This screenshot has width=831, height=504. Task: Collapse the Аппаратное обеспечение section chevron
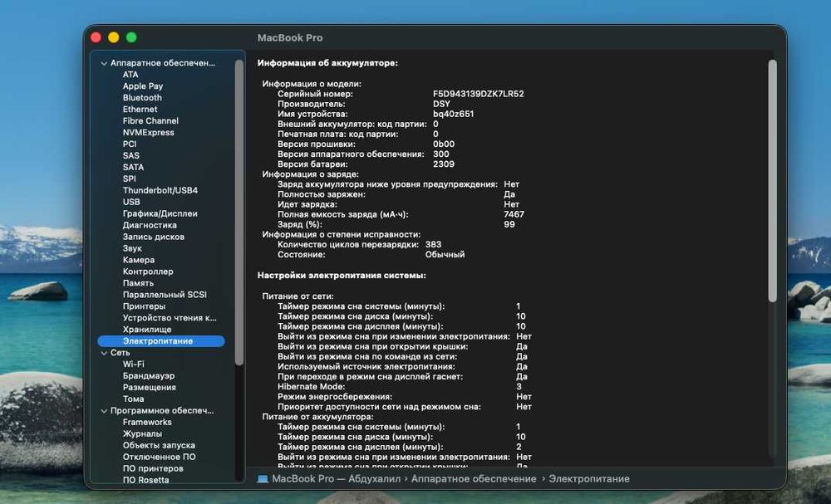104,64
